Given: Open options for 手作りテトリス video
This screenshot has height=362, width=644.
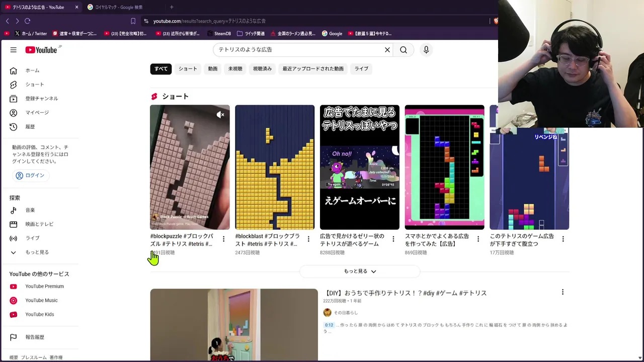Looking at the screenshot, I should 562,292.
